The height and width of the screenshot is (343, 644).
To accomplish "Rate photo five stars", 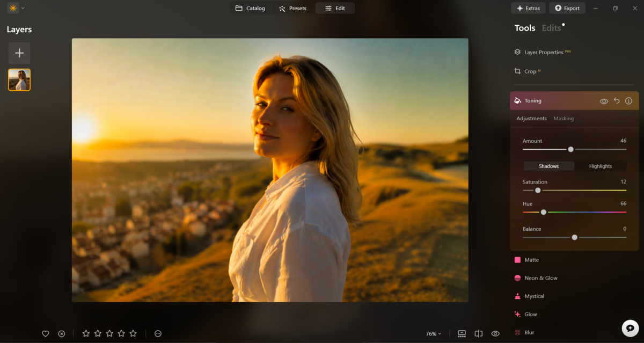I will 133,333.
